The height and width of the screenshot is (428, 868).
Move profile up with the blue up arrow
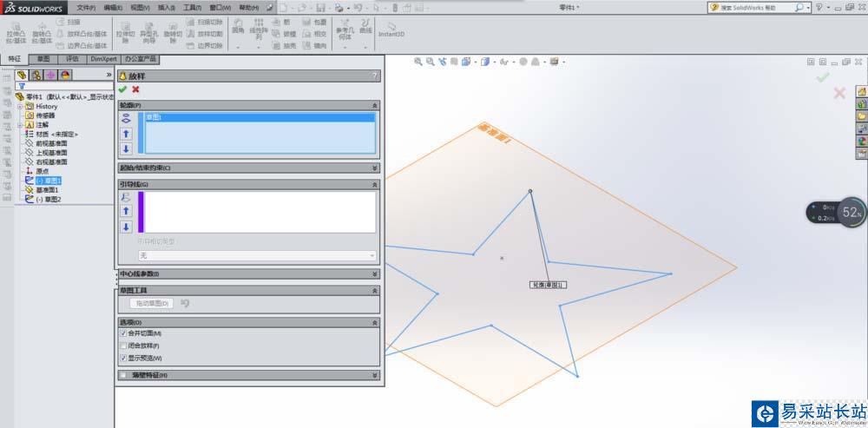pos(126,134)
